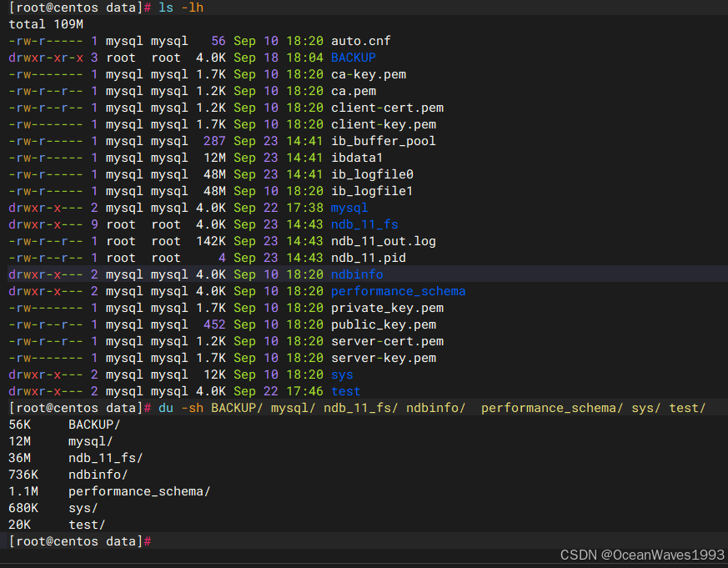Screen dimensions: 728x568
Task: Click the 56K size of BACKUP/
Action: point(19,425)
